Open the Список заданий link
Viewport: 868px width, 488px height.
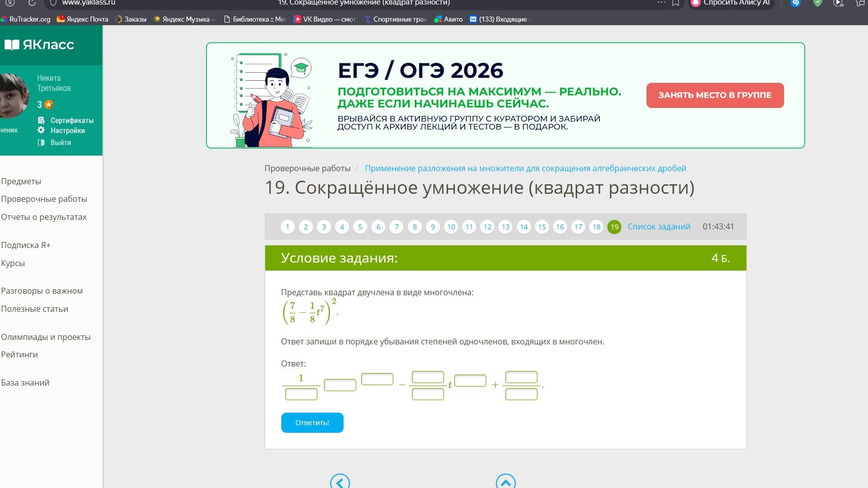pyautogui.click(x=659, y=226)
